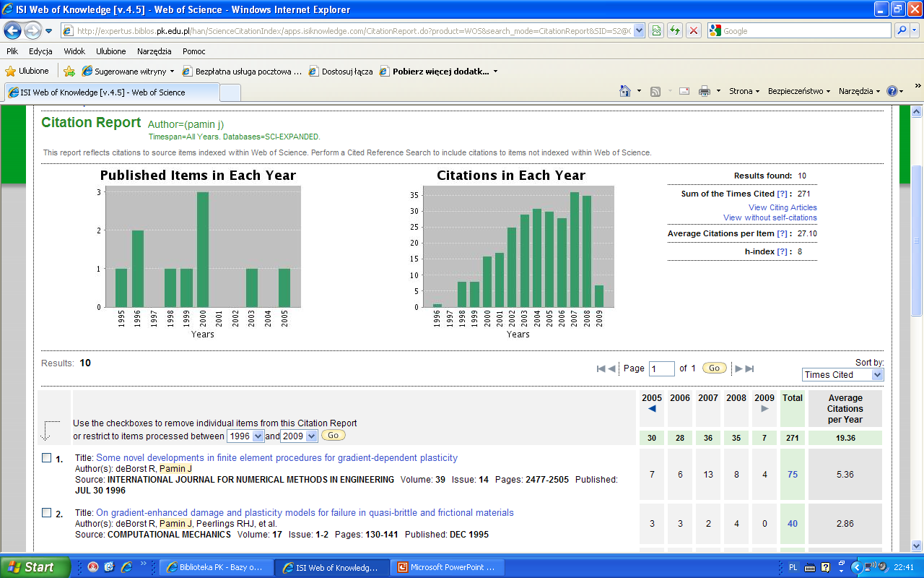This screenshot has height=578, width=924.
Task: Click the add-to-favorites bar star icon
Action: coord(69,71)
